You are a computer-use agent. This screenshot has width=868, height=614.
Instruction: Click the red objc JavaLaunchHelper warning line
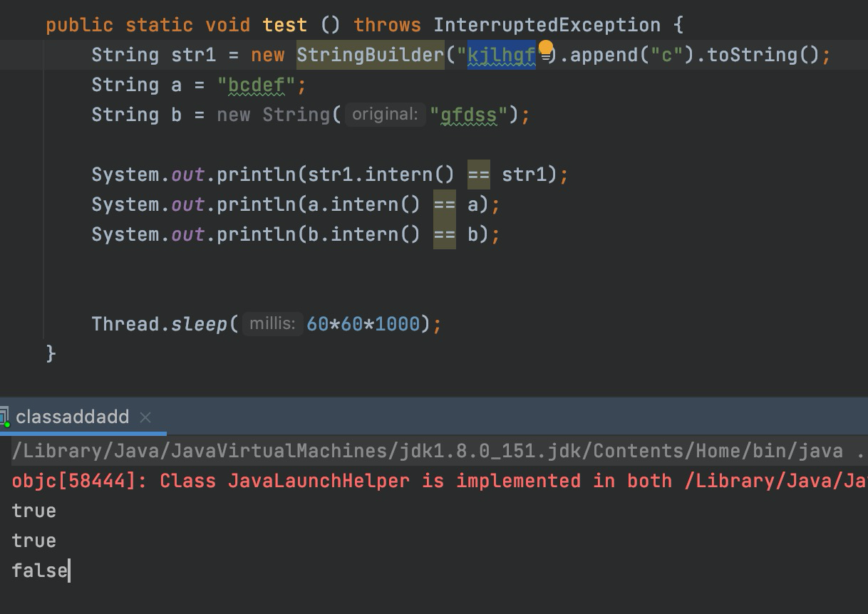tap(439, 481)
